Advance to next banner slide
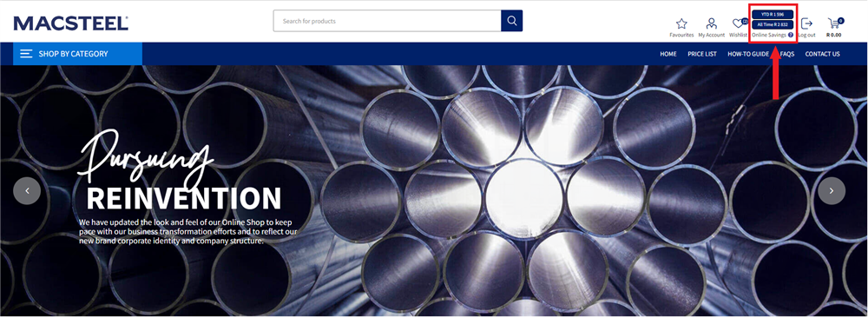The height and width of the screenshot is (318, 868). 832,190
